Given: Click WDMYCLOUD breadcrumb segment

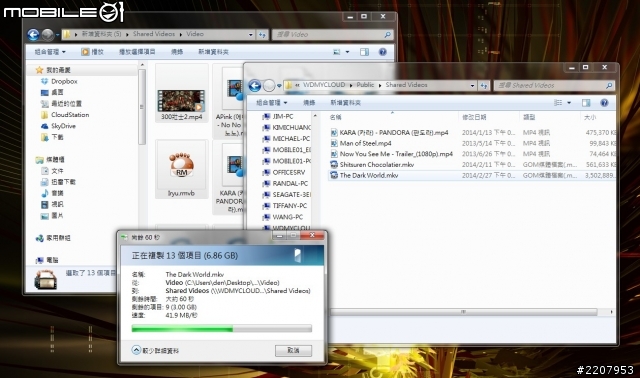Looking at the screenshot, I should coord(324,85).
